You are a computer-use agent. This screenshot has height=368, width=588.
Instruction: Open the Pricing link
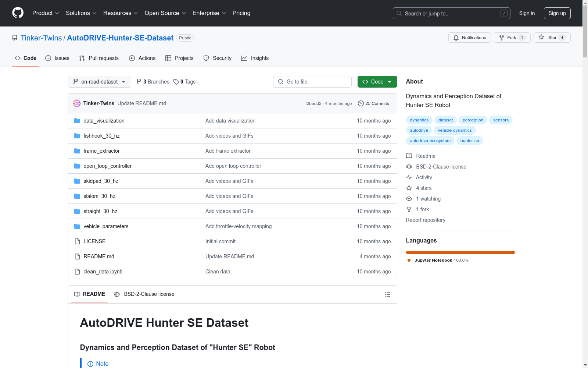pyautogui.click(x=241, y=13)
